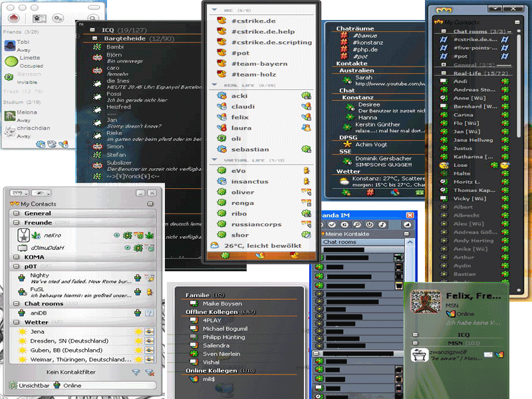Screen dimensions: 532x399
Task: Click the weather icon right of Jena
Action: pyautogui.click(x=138, y=331)
